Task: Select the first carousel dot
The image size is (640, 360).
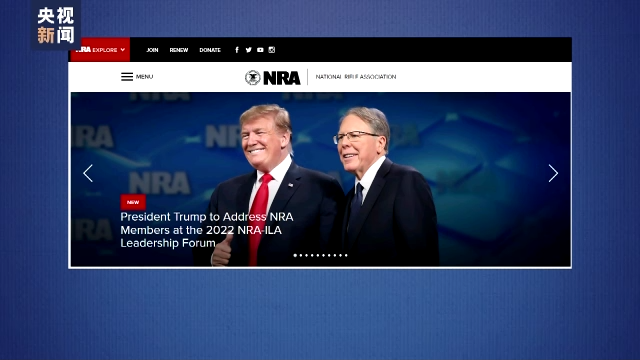Action: click(x=295, y=256)
